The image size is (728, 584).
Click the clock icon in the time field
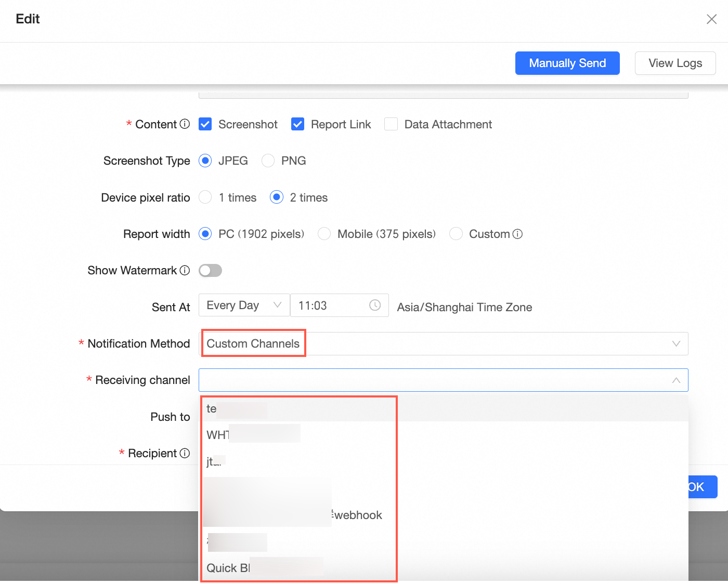click(x=375, y=306)
